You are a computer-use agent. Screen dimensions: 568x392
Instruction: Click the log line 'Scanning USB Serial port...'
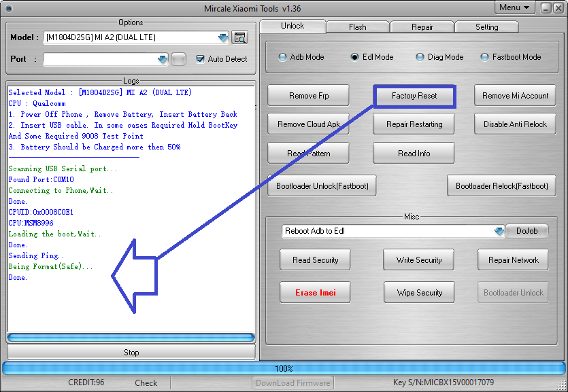[x=63, y=169]
